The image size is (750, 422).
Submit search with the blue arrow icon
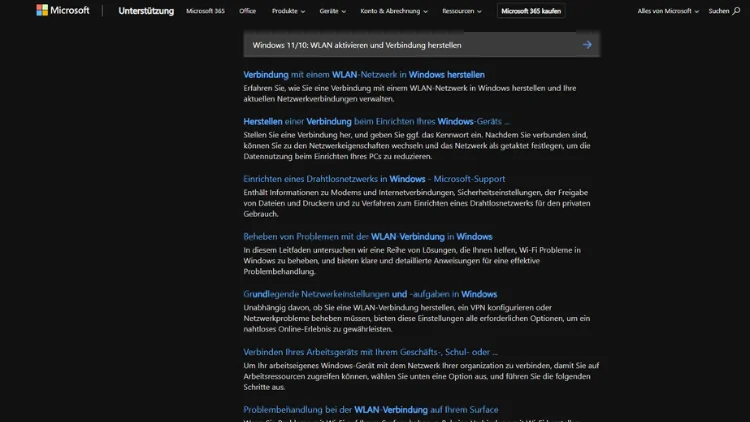tap(587, 45)
